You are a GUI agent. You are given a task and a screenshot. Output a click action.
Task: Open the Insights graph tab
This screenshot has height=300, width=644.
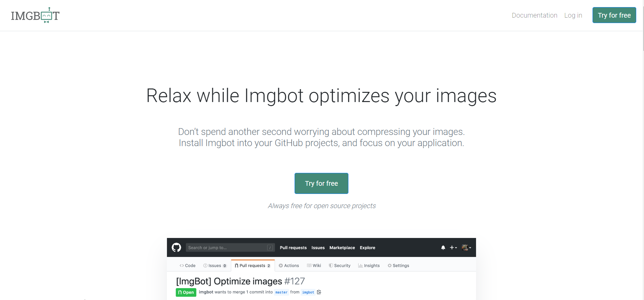click(369, 266)
